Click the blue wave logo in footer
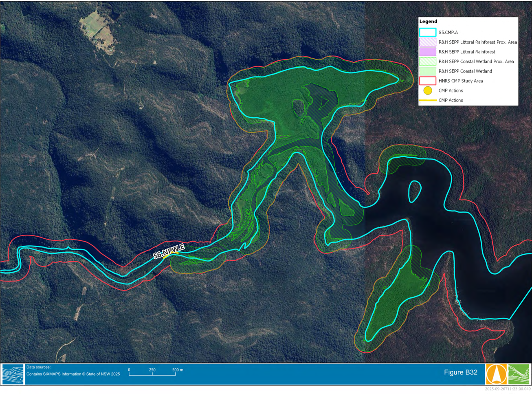The image size is (532, 394). point(13,374)
